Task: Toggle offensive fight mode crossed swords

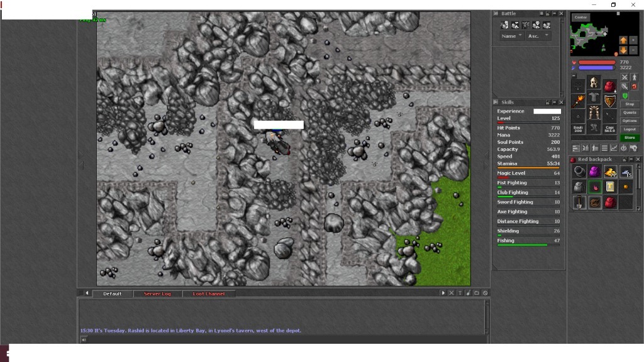Action: pyautogui.click(x=625, y=77)
